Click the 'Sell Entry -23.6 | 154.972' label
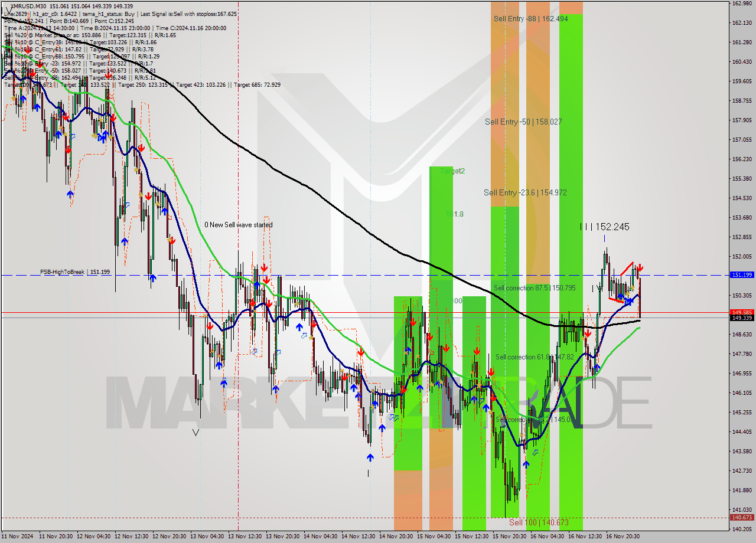756x543 pixels. coord(526,193)
